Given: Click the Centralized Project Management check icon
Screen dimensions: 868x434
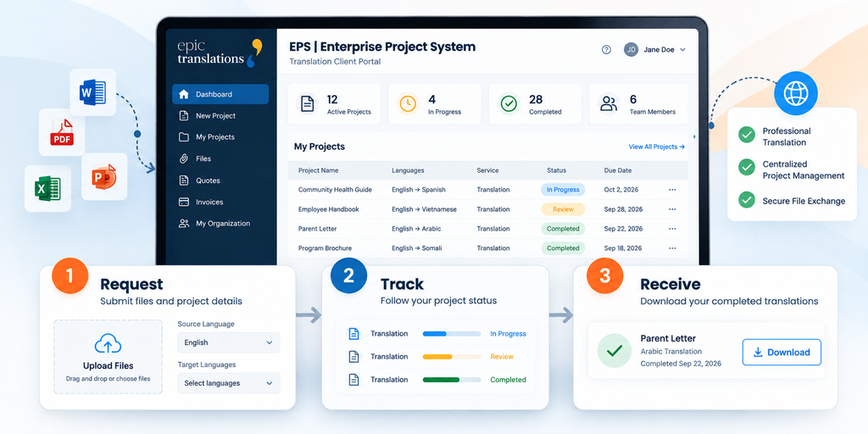Looking at the screenshot, I should click(x=747, y=167).
